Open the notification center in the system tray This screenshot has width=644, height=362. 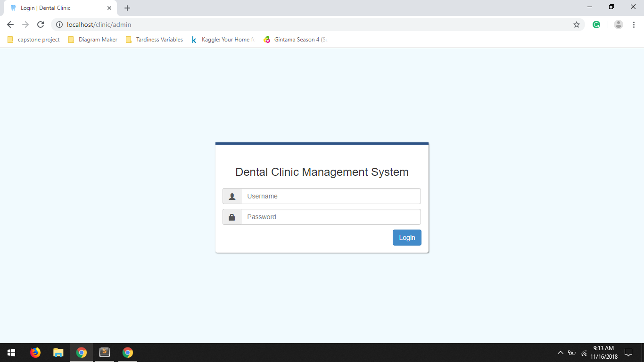[x=629, y=352]
